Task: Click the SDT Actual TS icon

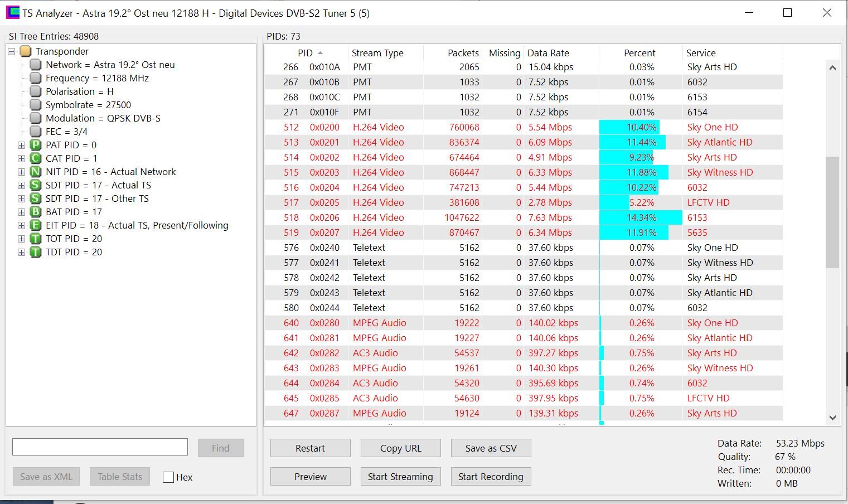Action: click(36, 185)
